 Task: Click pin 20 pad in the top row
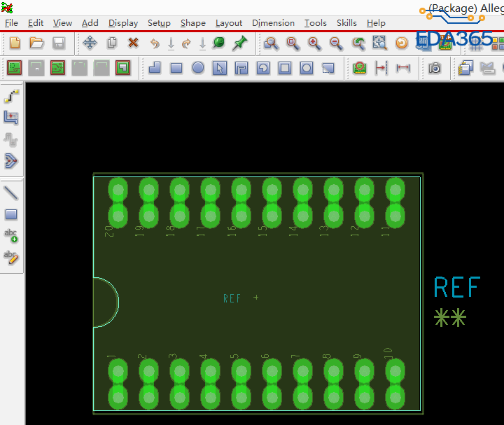[118, 203]
